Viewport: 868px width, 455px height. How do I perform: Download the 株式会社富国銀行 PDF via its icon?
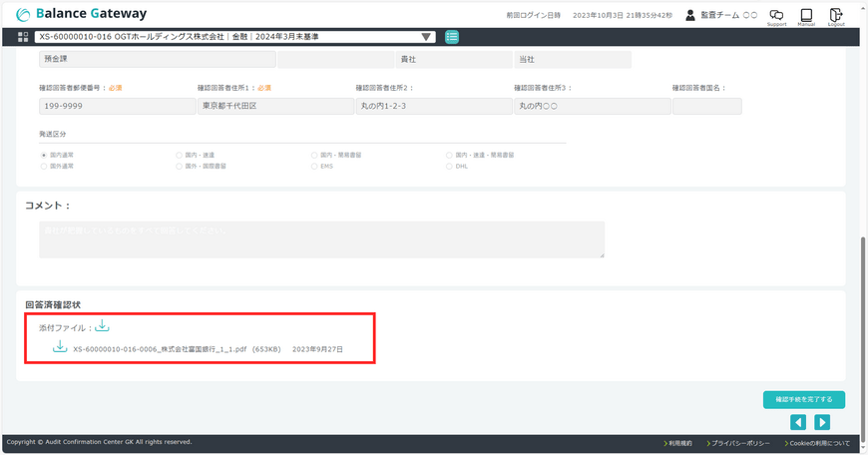pos(60,347)
